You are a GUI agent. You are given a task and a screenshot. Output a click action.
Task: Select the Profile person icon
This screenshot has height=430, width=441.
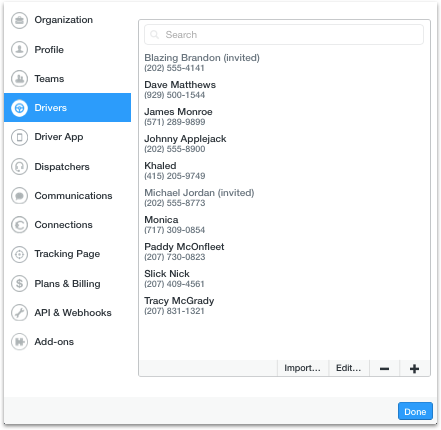pos(19,50)
